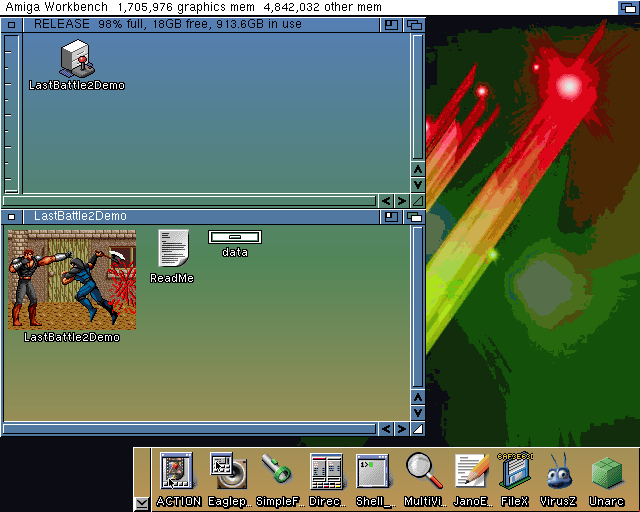
Task: Click the size gadget of the LastBattle2Demo window
Action: (418, 429)
